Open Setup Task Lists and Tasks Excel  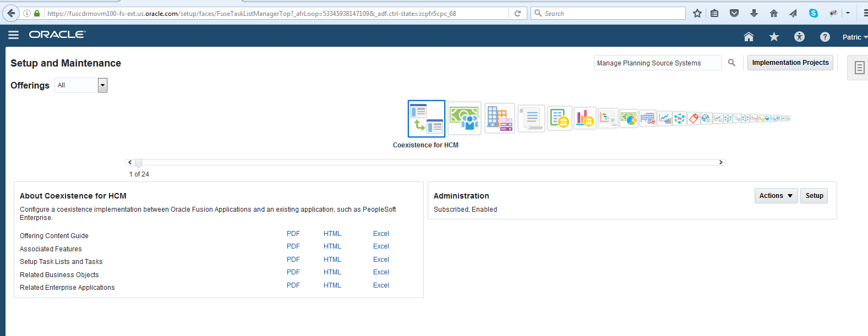[x=381, y=260]
